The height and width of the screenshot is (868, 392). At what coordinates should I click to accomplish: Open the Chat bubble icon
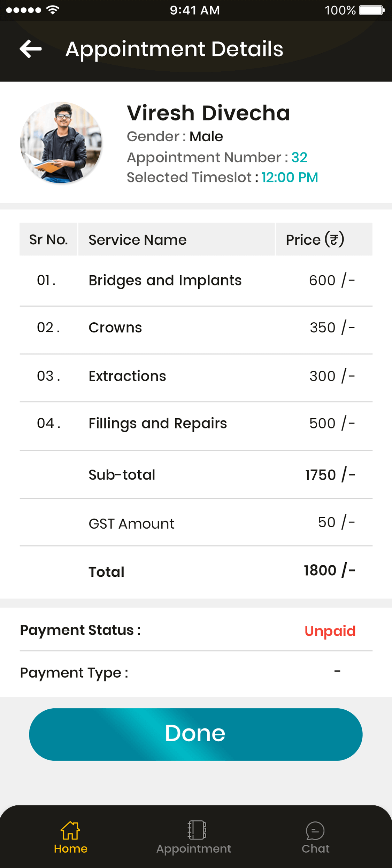[x=315, y=831]
